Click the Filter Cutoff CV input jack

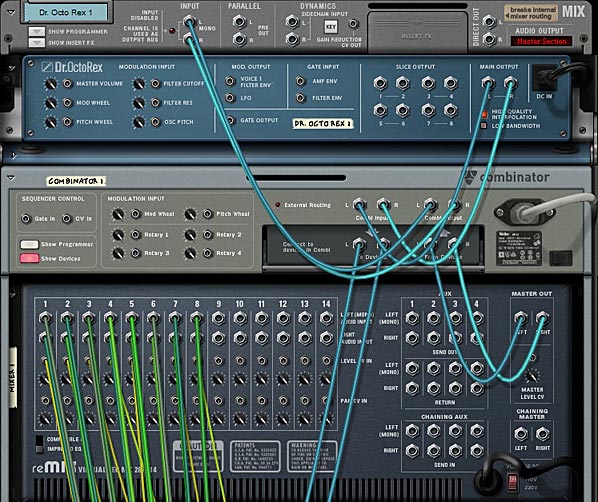point(155,83)
